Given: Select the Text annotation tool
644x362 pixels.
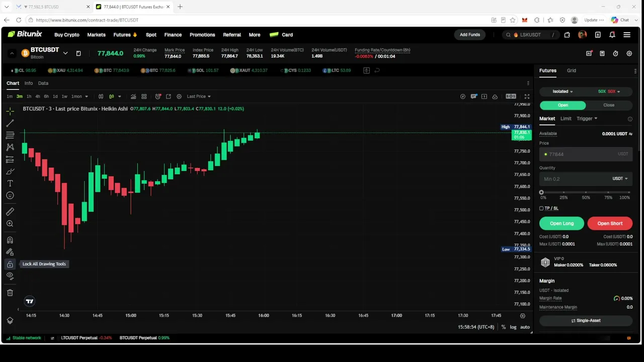Looking at the screenshot, I should pyautogui.click(x=10, y=184).
